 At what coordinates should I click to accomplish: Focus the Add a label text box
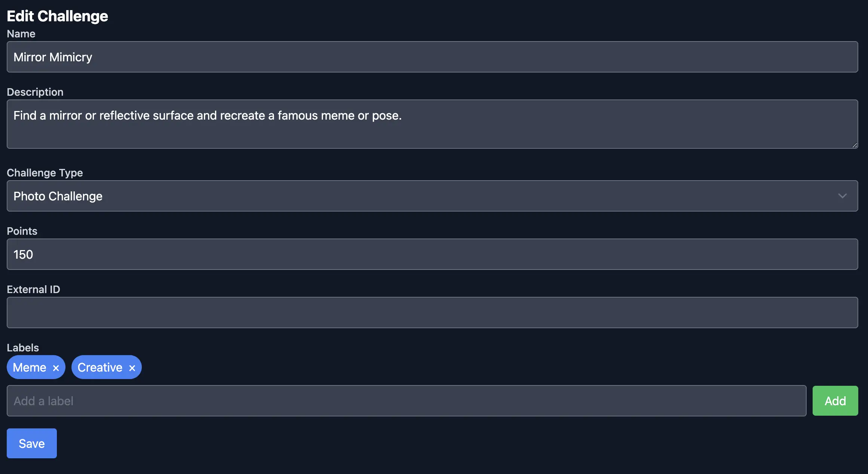(406, 401)
